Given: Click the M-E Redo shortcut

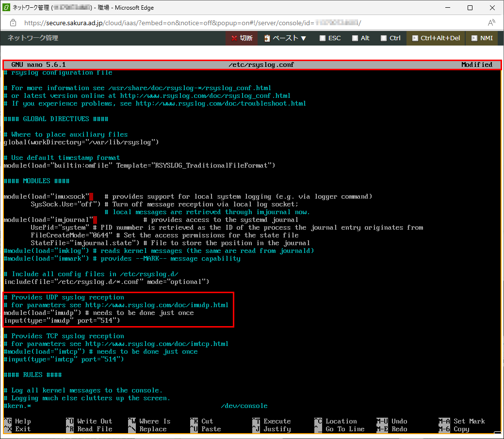Looking at the screenshot, I should (x=391, y=429).
